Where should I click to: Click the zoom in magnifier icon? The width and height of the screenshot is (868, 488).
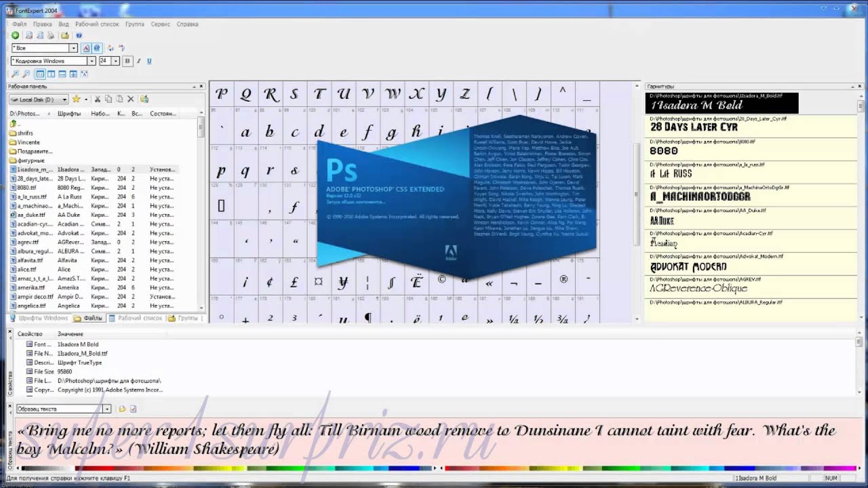click(x=15, y=74)
